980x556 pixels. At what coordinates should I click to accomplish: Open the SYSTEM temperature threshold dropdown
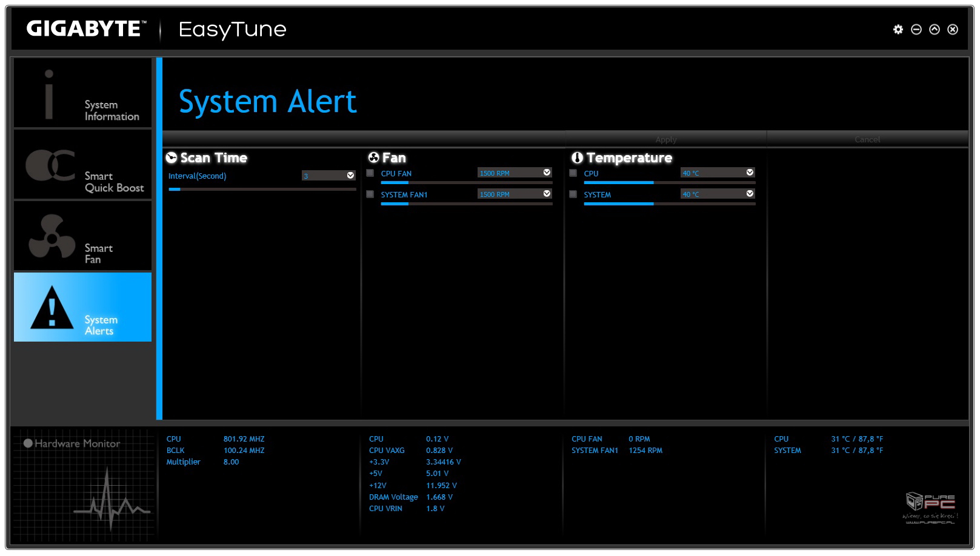[750, 194]
